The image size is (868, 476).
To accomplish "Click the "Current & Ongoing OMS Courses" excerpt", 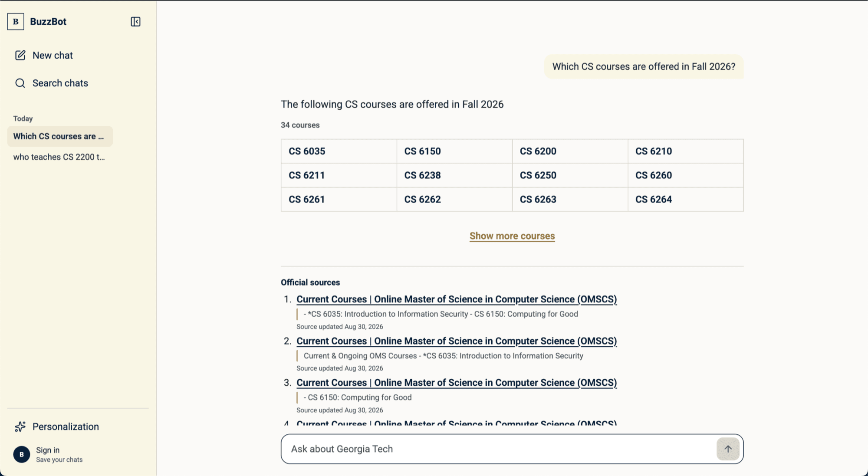I will pyautogui.click(x=444, y=356).
